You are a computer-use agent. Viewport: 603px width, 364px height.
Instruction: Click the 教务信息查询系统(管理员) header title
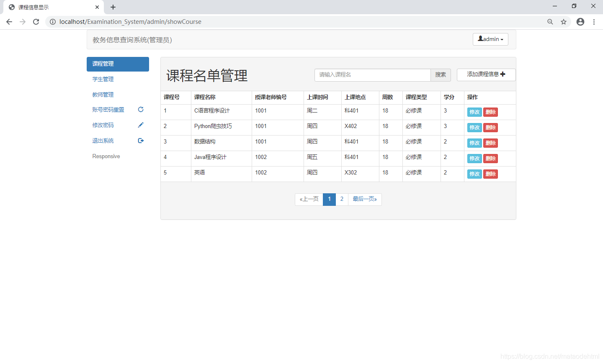[132, 40]
